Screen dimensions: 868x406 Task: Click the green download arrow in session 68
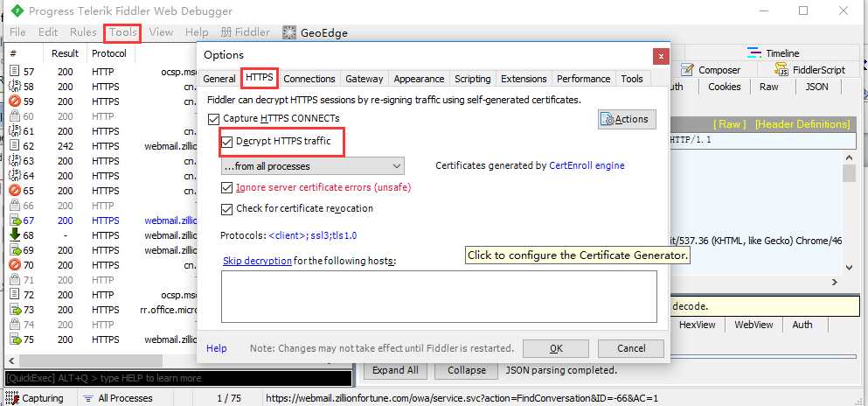[15, 235]
